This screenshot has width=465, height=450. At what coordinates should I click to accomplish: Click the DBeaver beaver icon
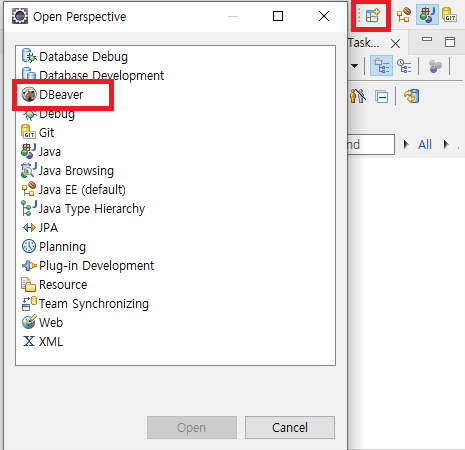pyautogui.click(x=29, y=94)
